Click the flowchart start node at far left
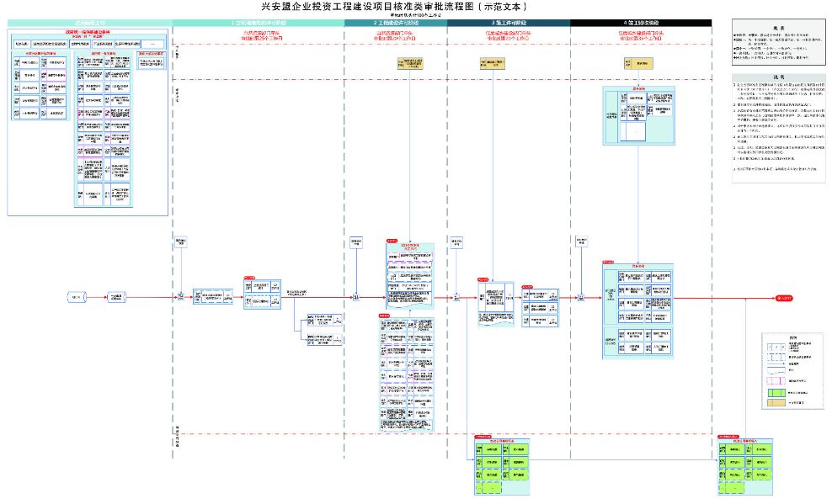The width and height of the screenshot is (832, 504). click(77, 298)
